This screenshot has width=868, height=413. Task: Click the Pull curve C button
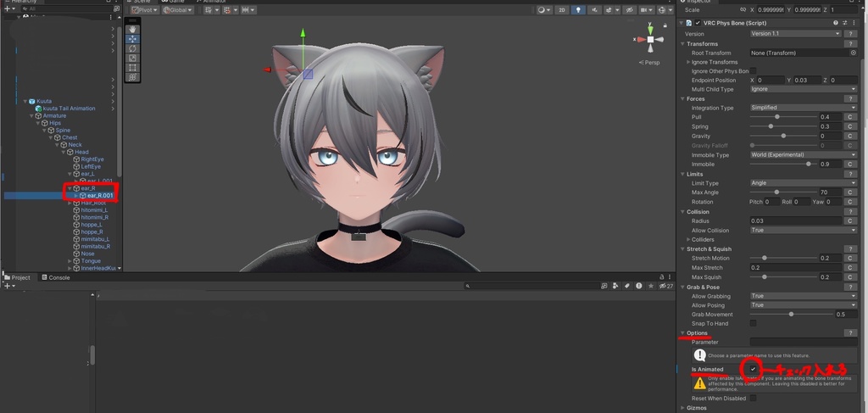click(849, 117)
